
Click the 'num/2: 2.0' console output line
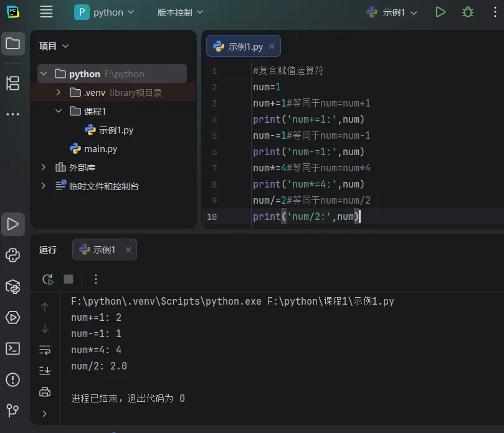click(99, 366)
